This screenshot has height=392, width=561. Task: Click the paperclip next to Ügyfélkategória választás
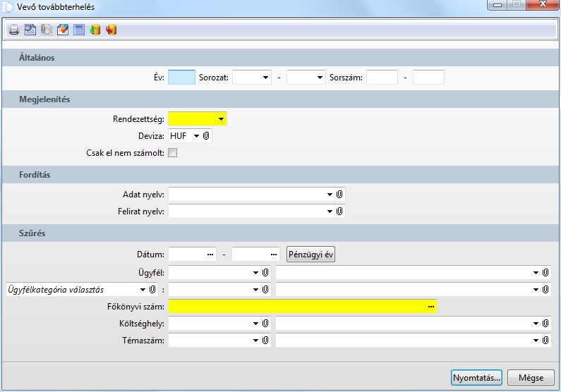point(152,290)
